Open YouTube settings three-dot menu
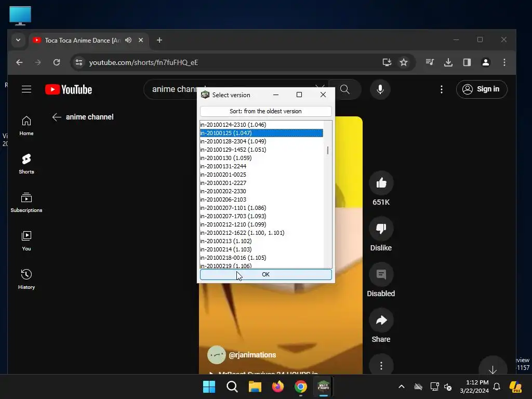The image size is (532, 399). tap(442, 89)
